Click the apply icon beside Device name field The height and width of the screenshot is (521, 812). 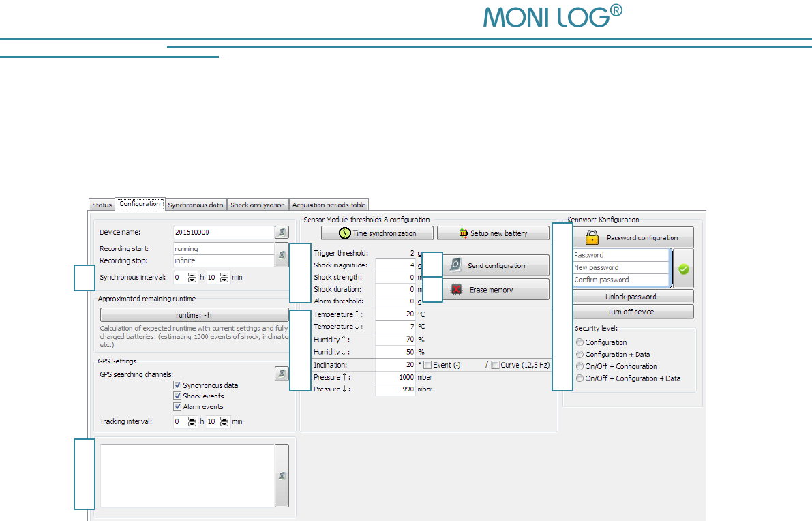[282, 233]
